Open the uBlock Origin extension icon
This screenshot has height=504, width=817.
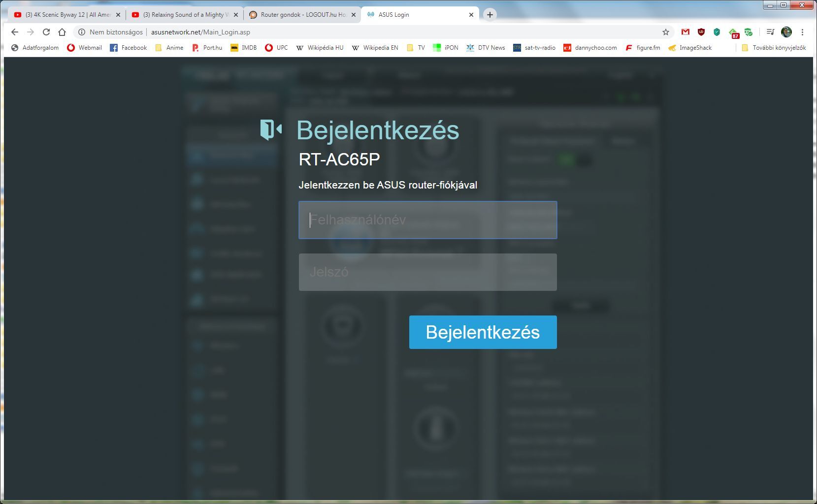[x=701, y=32]
